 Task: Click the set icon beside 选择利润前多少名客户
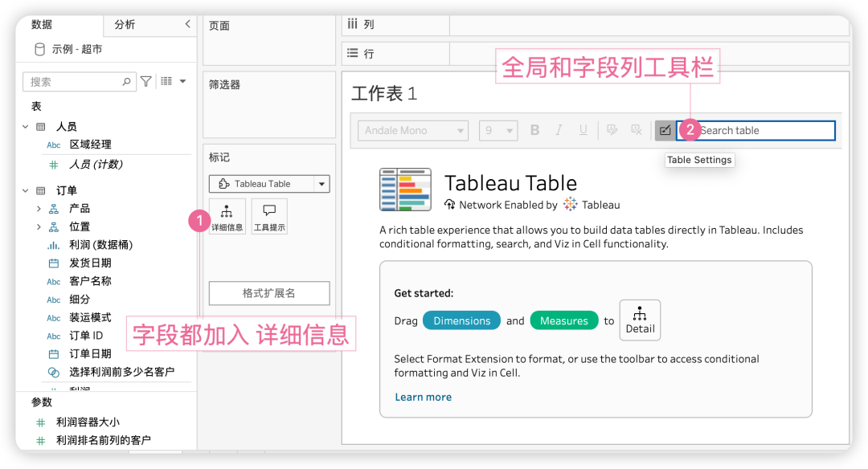coord(54,372)
